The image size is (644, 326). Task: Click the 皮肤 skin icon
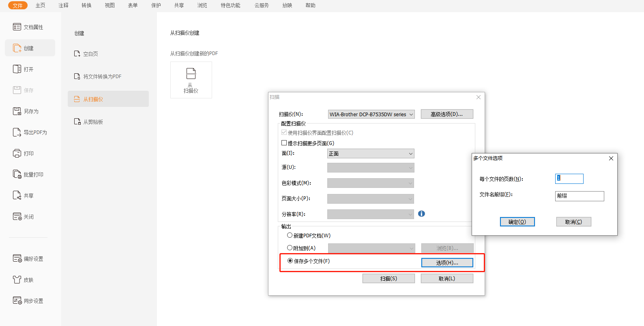[17, 280]
